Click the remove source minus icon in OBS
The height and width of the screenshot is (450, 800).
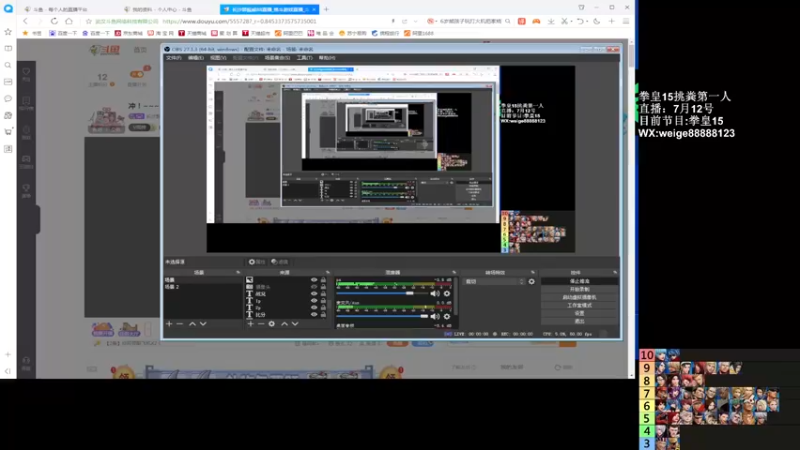click(261, 324)
